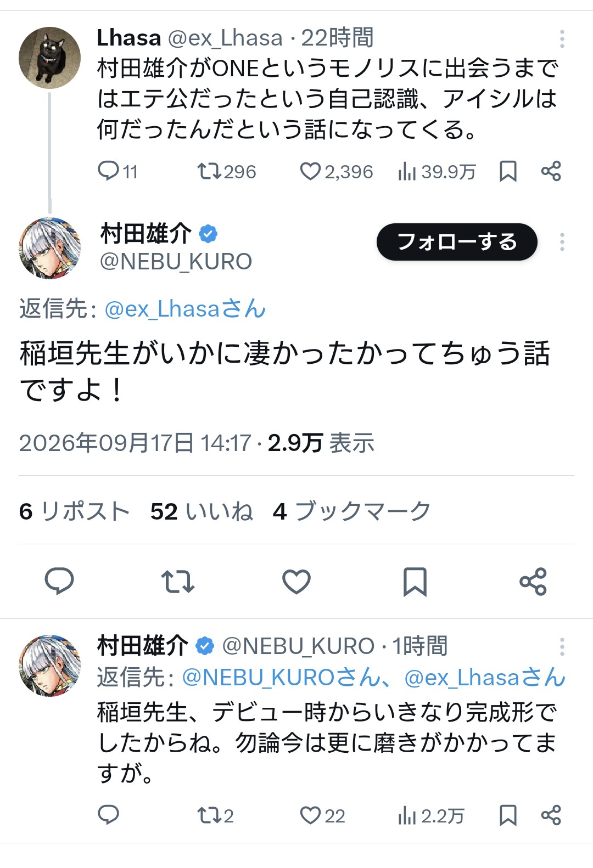The height and width of the screenshot is (868, 593).
Task: Open more options next to follow button
Action: click(562, 242)
